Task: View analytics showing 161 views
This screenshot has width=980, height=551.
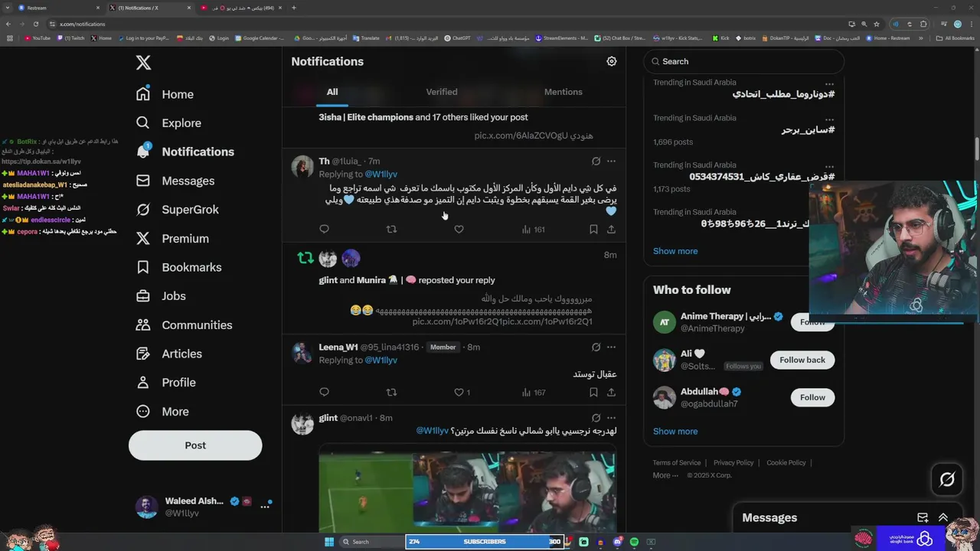Action: (x=533, y=229)
